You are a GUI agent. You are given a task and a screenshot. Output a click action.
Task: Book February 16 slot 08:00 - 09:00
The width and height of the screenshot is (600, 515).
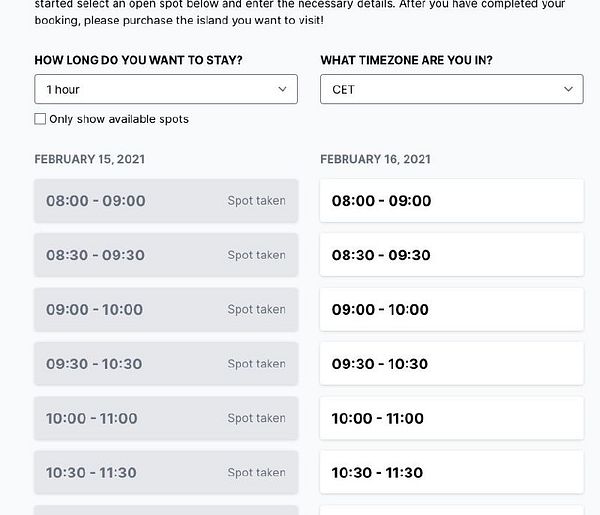451,201
